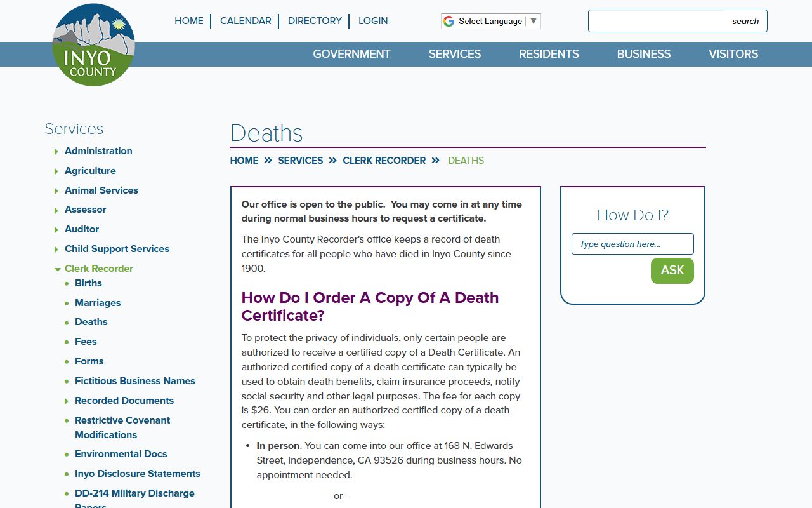
Task: Click DEATHS in the breadcrumb
Action: coord(466,161)
